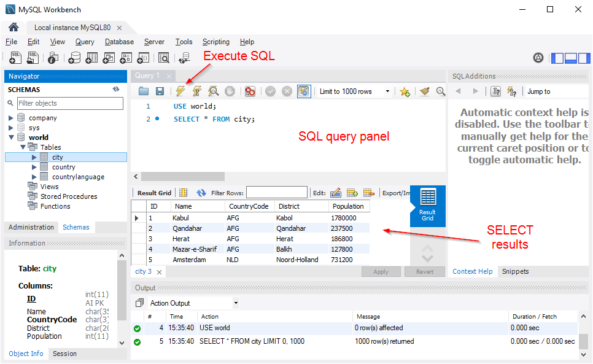Expand the sys schema
The width and height of the screenshot is (593, 364).
pos(11,128)
